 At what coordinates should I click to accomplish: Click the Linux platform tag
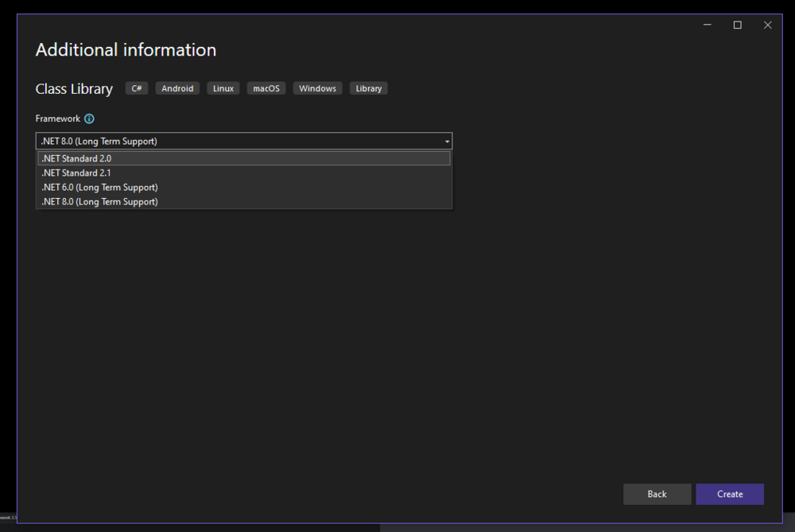223,87
